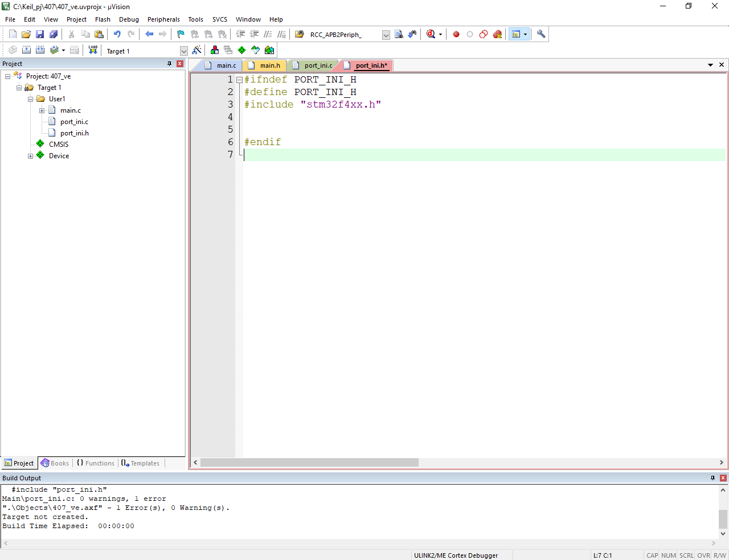Start the debug session icon
The height and width of the screenshot is (560, 729).
pyautogui.click(x=431, y=34)
